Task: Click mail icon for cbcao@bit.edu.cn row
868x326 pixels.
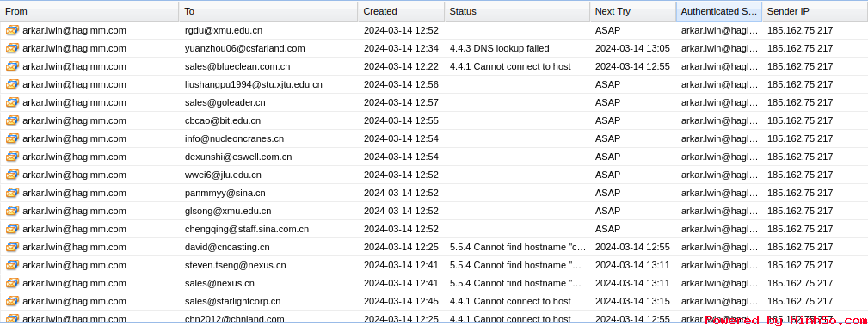Action: (12, 120)
